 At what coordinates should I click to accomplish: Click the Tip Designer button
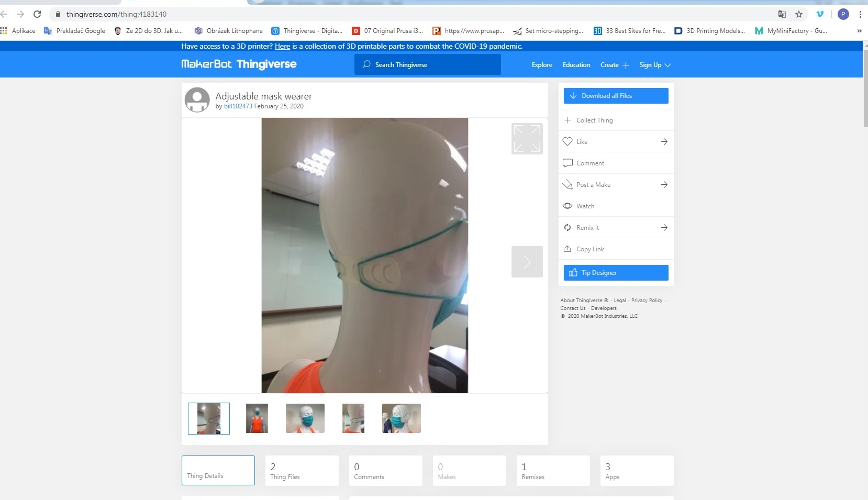[616, 273]
